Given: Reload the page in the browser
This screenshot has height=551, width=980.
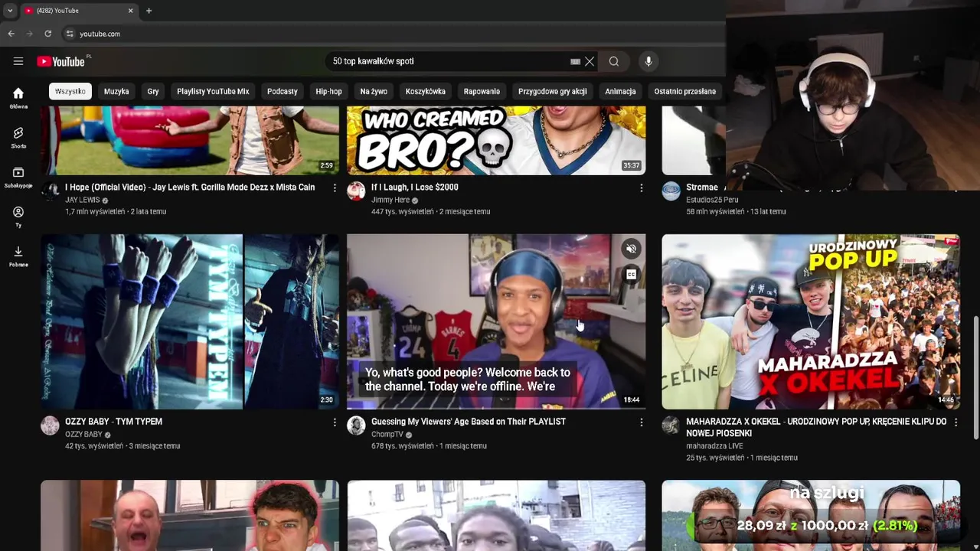Looking at the screenshot, I should [47, 34].
